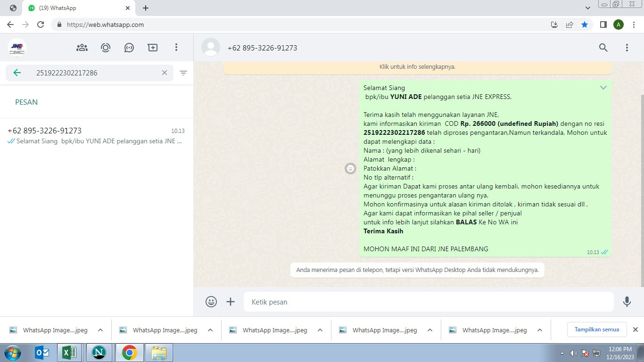The image size is (644, 362).
Task: Open the volume control in system tray
Action: (573, 353)
